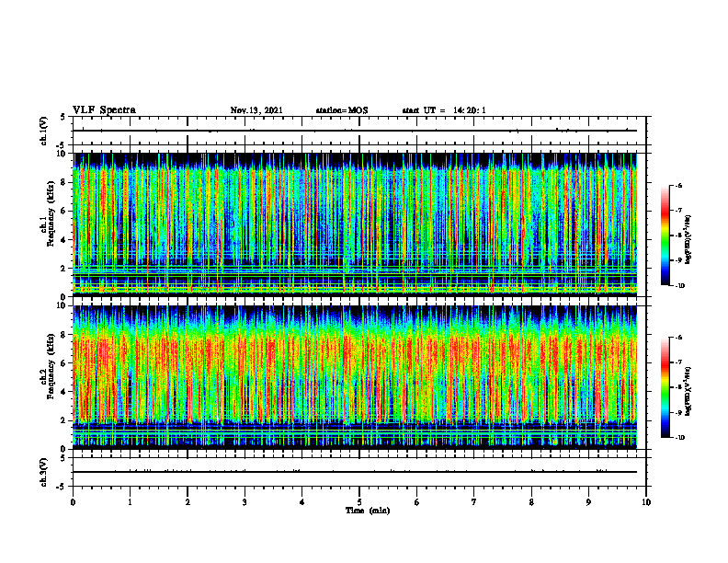Image resolution: width=728 pixels, height=563 pixels.
Task: Click the "-6" label on ch.1 color bar
Action: pos(678,185)
